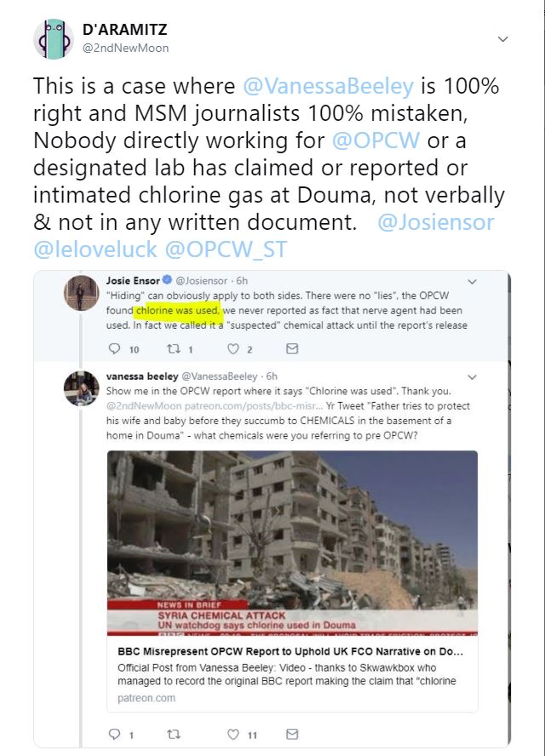
Task: Share vanessa beeley's tweet via envelope icon
Action: tap(292, 734)
